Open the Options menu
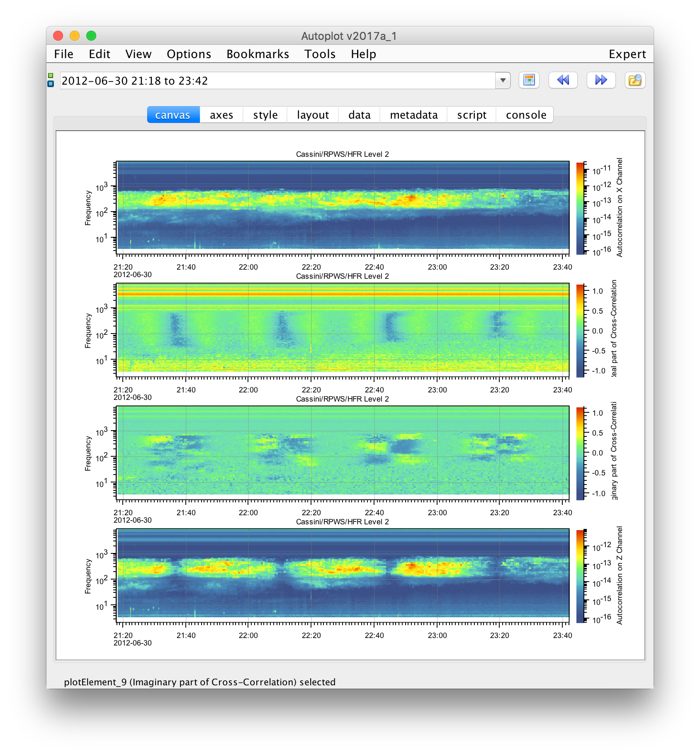700x755 pixels. [x=189, y=54]
